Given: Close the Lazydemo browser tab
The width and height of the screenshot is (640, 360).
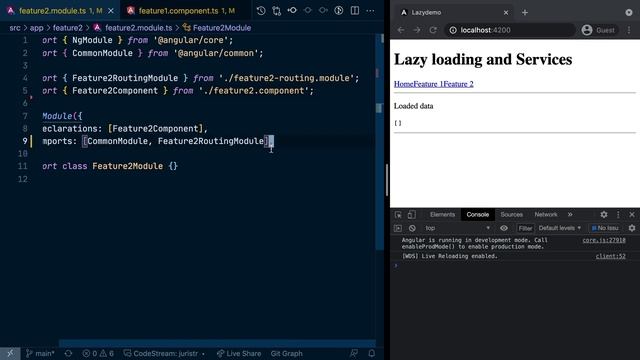Looking at the screenshot, I should (x=506, y=13).
